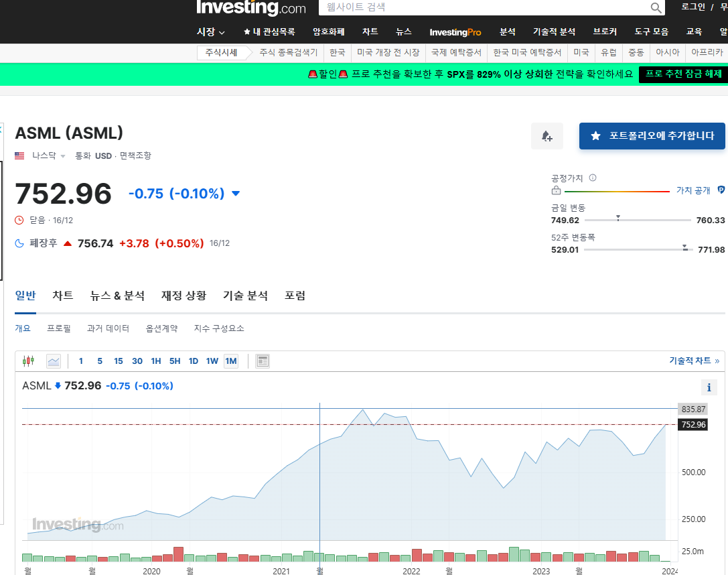The width and height of the screenshot is (728, 575).
Task: Select the 일반 tab
Action: click(x=25, y=296)
